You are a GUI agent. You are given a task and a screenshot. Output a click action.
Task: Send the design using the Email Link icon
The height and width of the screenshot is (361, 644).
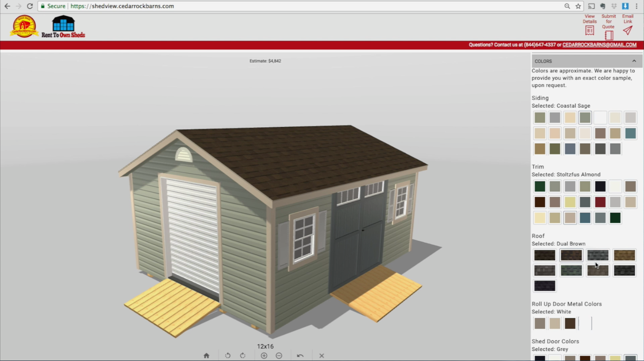click(x=628, y=30)
